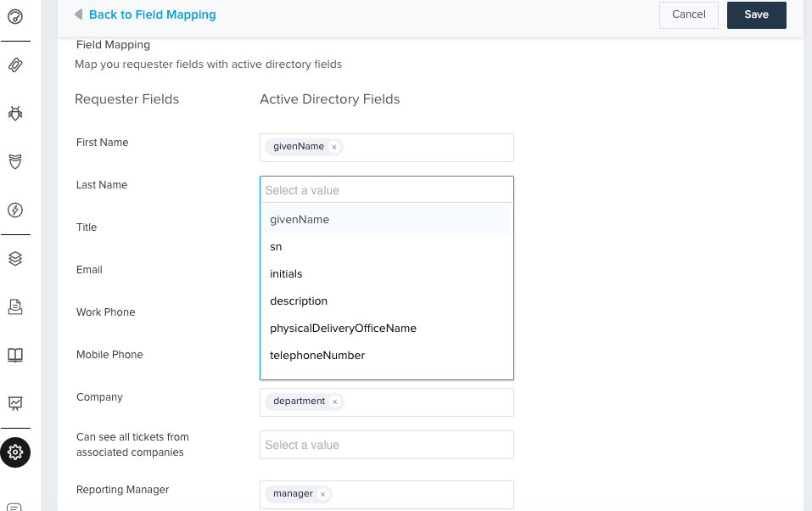Screen dimensions: 812x511
Task: Remove the givenName tag from First Name
Action: [334, 147]
